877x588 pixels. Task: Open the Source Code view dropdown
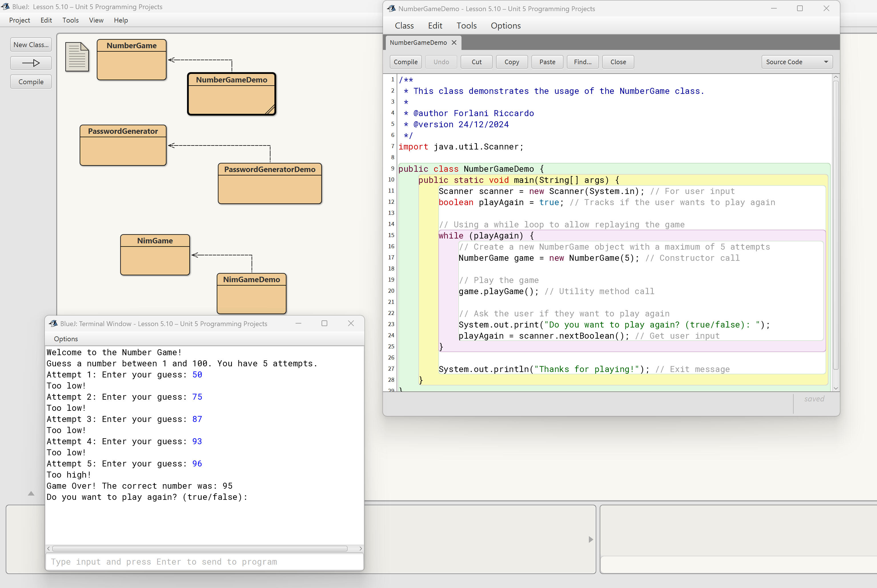[797, 62]
